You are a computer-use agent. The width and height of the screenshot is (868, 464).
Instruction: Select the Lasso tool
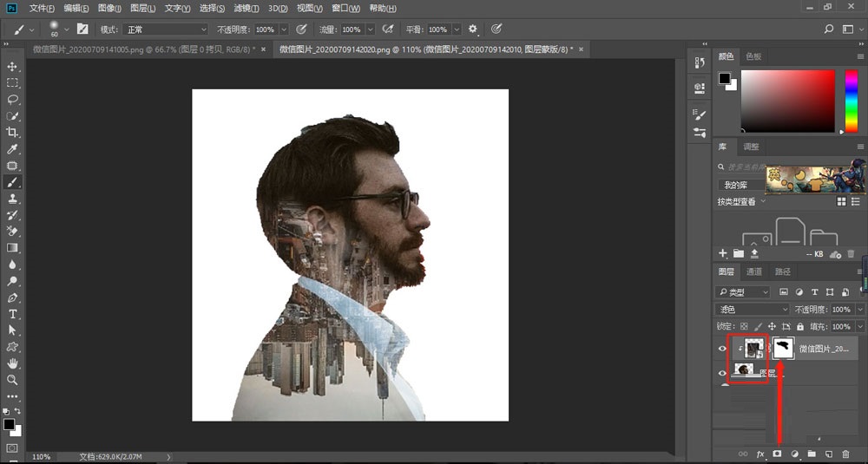click(x=12, y=100)
